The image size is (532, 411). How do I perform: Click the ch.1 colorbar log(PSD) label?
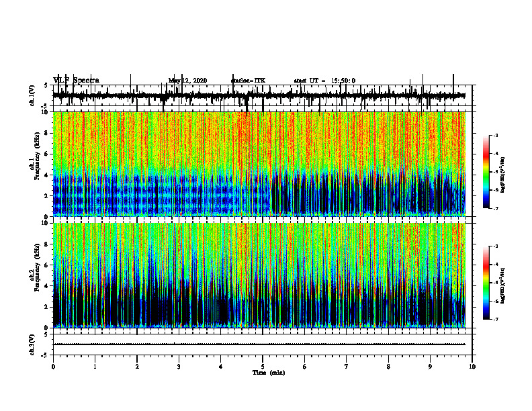tap(503, 175)
